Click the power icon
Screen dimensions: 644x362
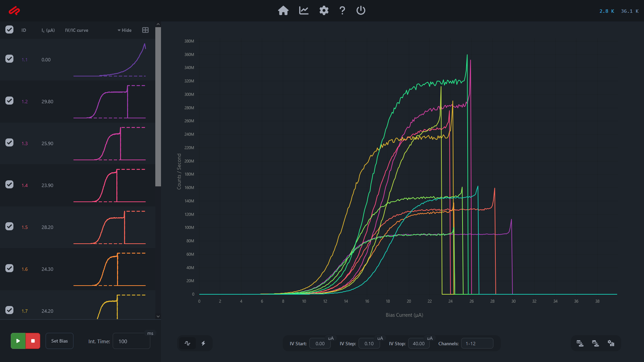[361, 11]
